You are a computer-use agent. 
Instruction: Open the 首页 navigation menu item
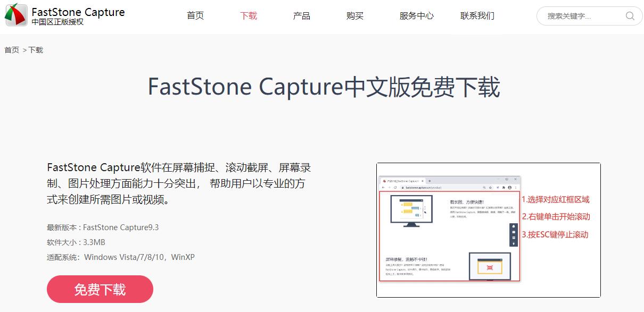coord(195,16)
